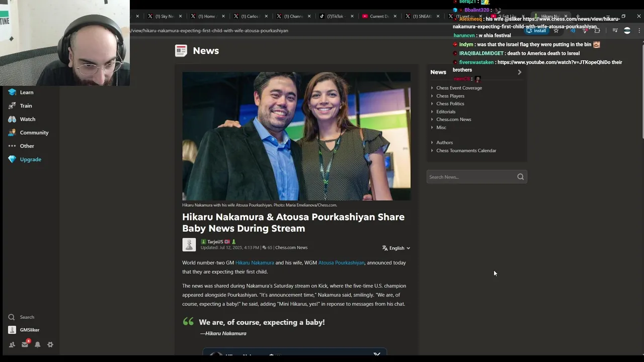
Task: Click the News page header icon
Action: 181,50
